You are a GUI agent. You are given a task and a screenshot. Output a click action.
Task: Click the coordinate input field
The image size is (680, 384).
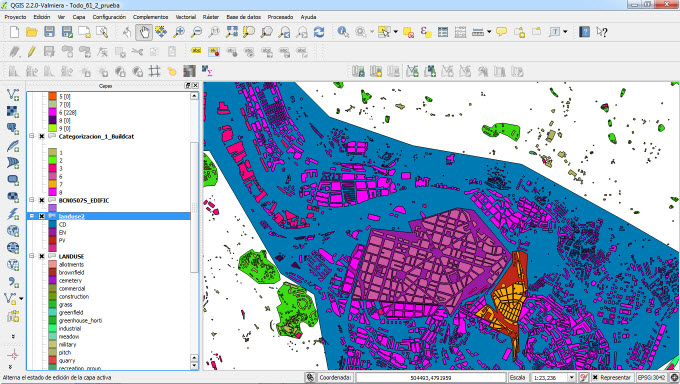(x=431, y=377)
